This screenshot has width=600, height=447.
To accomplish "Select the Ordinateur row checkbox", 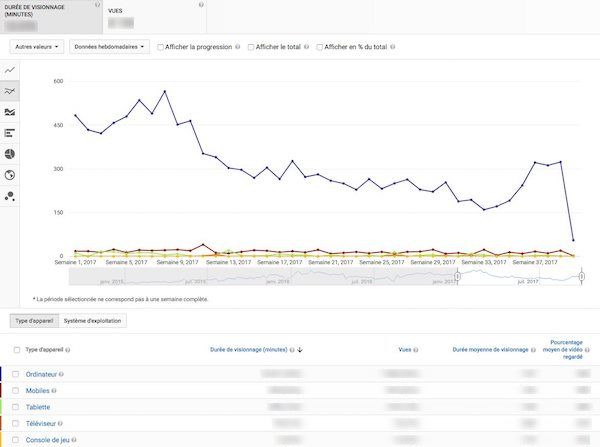I will point(15,375).
